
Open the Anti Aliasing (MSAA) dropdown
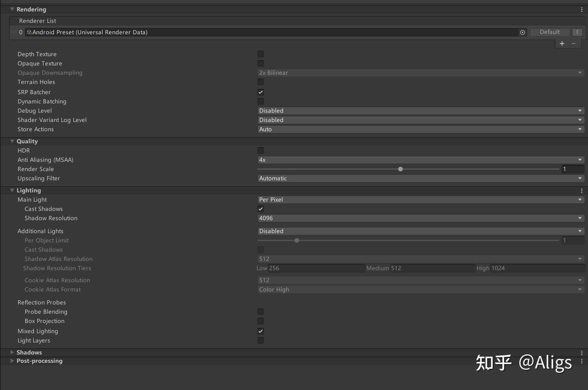pyautogui.click(x=420, y=160)
